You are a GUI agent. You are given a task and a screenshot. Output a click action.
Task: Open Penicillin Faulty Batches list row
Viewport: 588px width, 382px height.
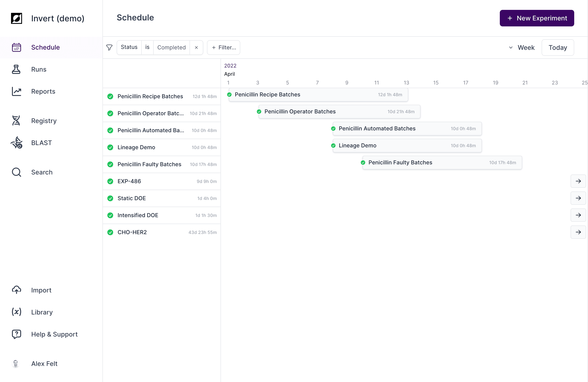[x=161, y=164]
